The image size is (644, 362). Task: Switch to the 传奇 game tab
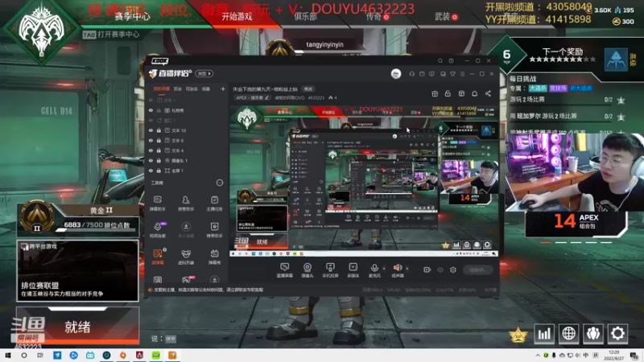coord(374,17)
